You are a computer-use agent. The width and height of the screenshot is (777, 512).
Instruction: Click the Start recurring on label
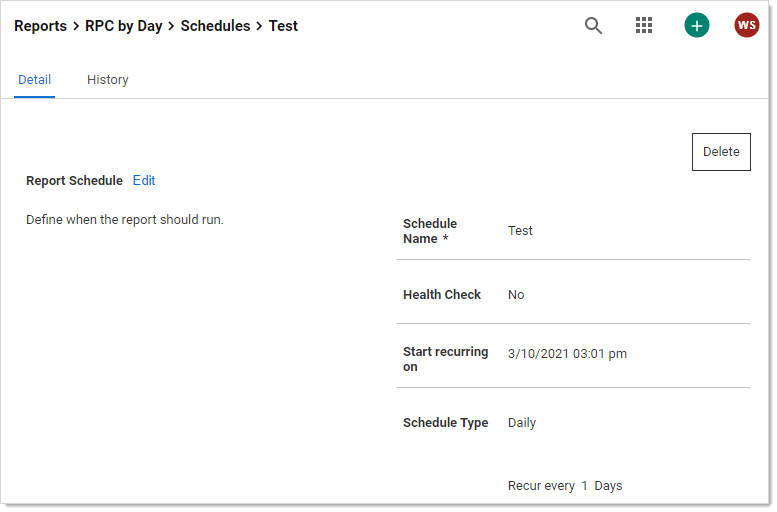click(445, 359)
